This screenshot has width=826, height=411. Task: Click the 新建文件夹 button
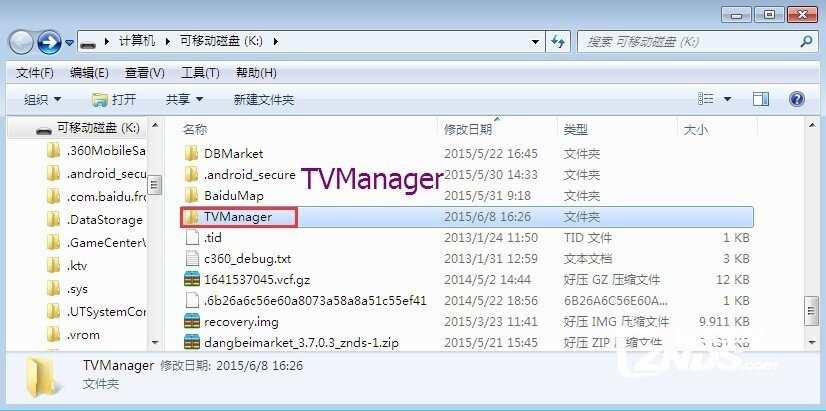pyautogui.click(x=264, y=99)
